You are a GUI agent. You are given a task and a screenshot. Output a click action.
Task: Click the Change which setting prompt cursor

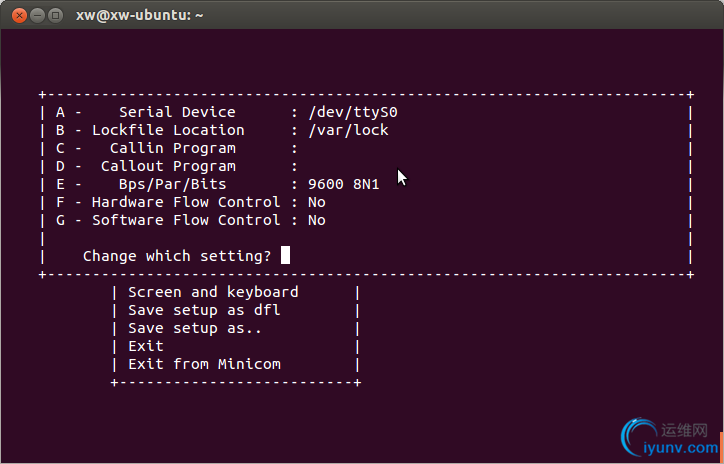tap(285, 255)
